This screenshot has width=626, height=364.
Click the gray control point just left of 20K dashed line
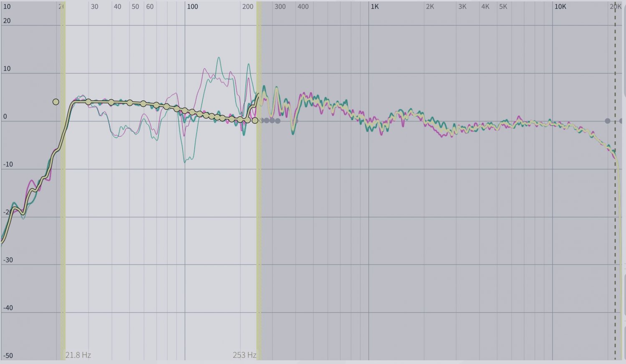(x=608, y=121)
